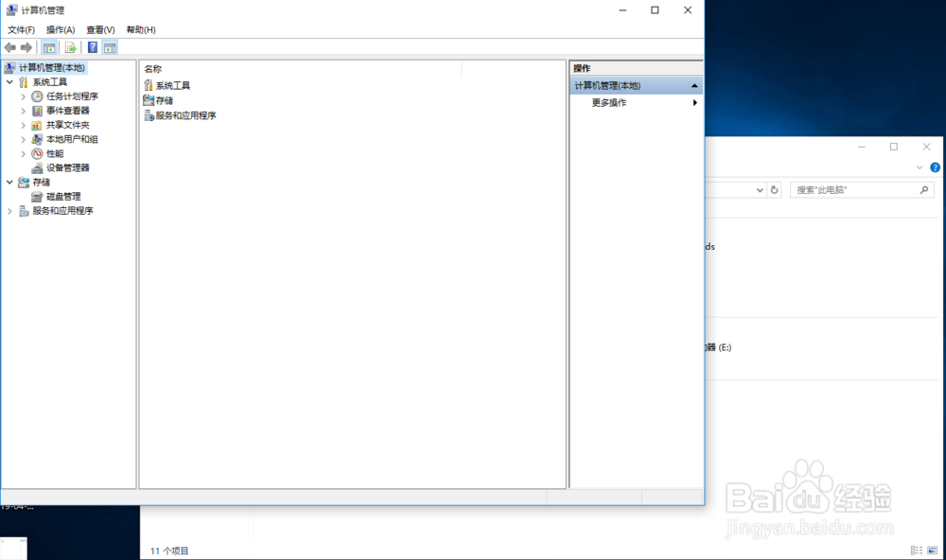Click the Export list toolbar icon
946x560 pixels.
click(x=71, y=47)
